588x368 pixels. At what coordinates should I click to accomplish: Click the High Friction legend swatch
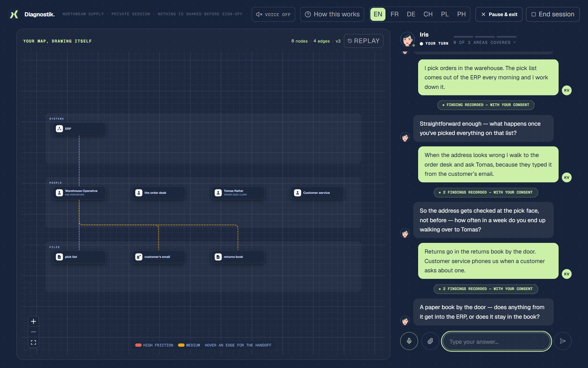coord(138,345)
